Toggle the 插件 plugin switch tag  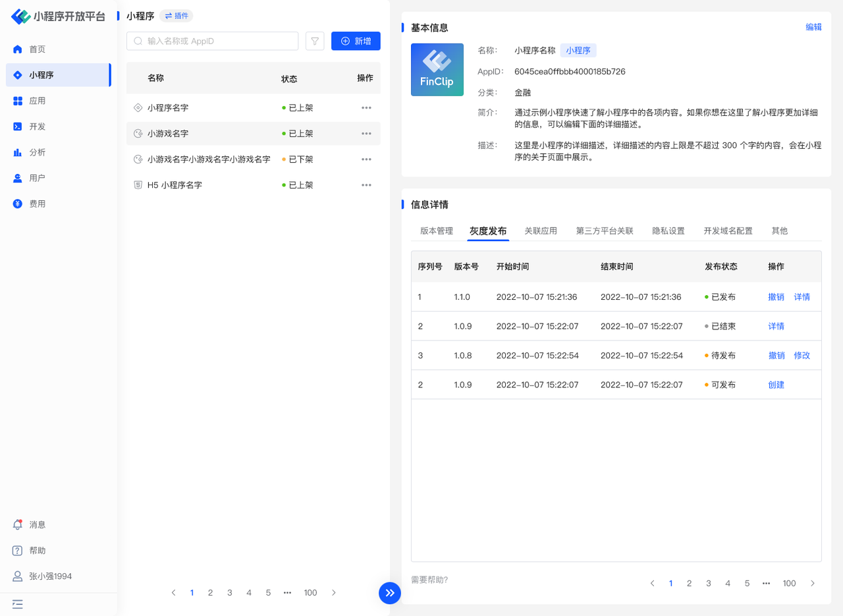(177, 16)
